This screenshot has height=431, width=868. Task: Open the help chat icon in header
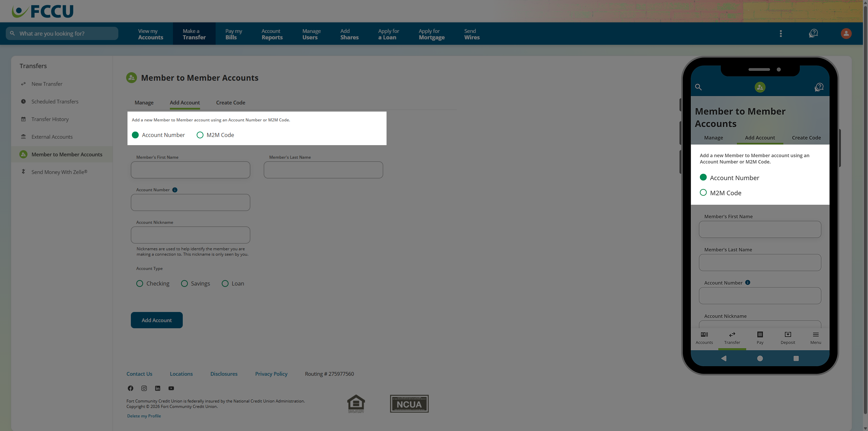813,33
